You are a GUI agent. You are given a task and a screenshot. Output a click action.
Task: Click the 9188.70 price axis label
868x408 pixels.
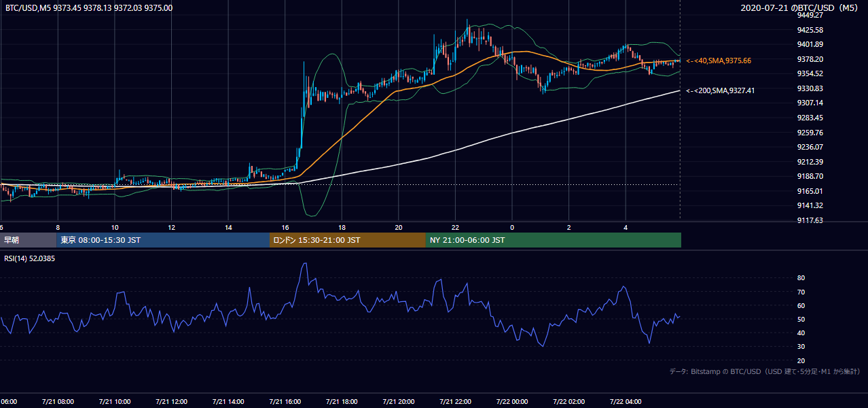coord(810,176)
